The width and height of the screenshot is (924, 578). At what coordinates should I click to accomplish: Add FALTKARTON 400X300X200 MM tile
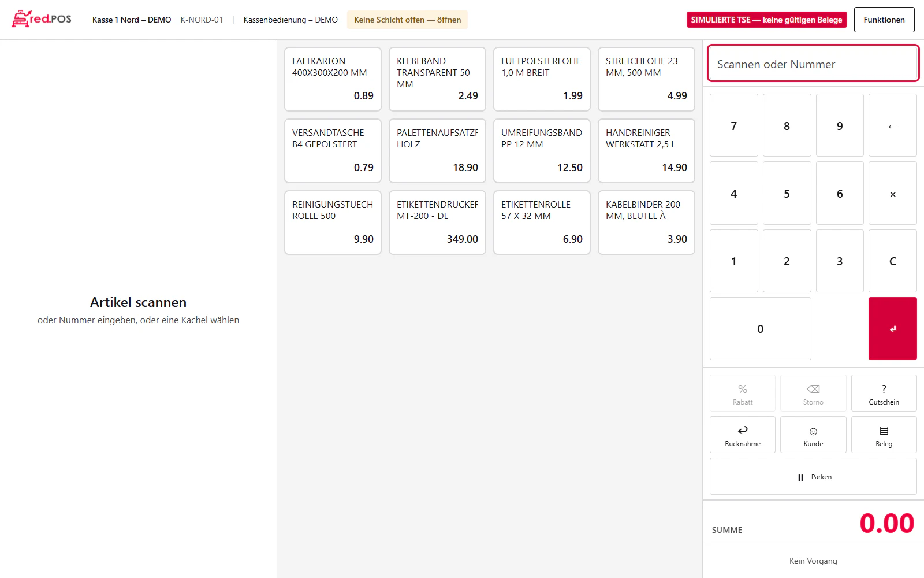pyautogui.click(x=333, y=79)
